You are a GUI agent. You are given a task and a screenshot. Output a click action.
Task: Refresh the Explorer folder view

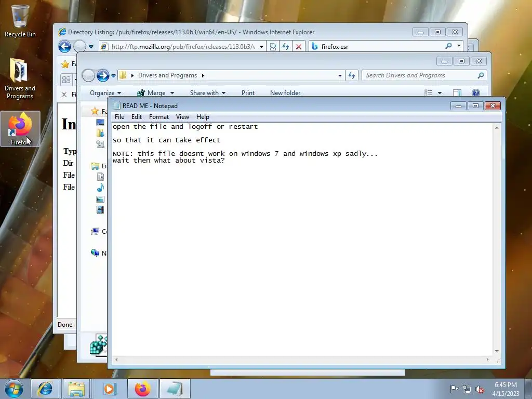click(352, 76)
